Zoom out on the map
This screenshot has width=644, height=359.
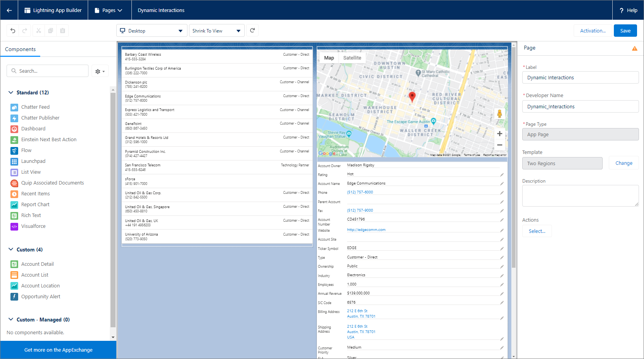[x=499, y=145]
